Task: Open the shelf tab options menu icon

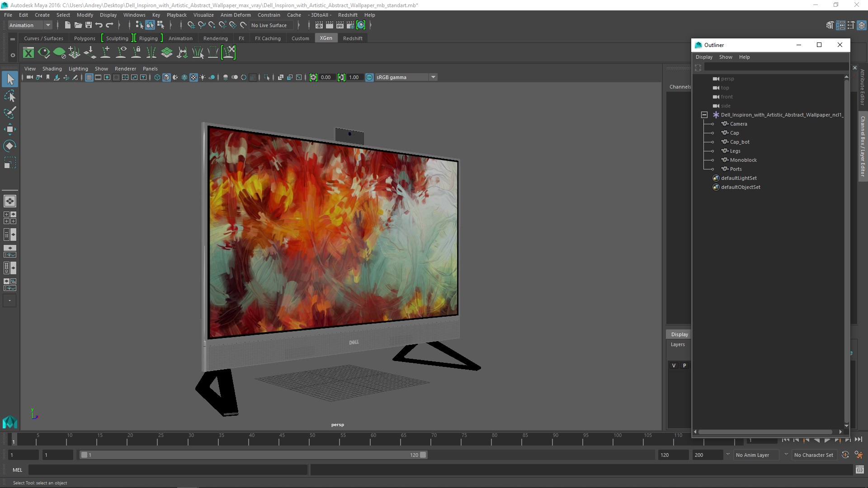Action: tap(13, 39)
